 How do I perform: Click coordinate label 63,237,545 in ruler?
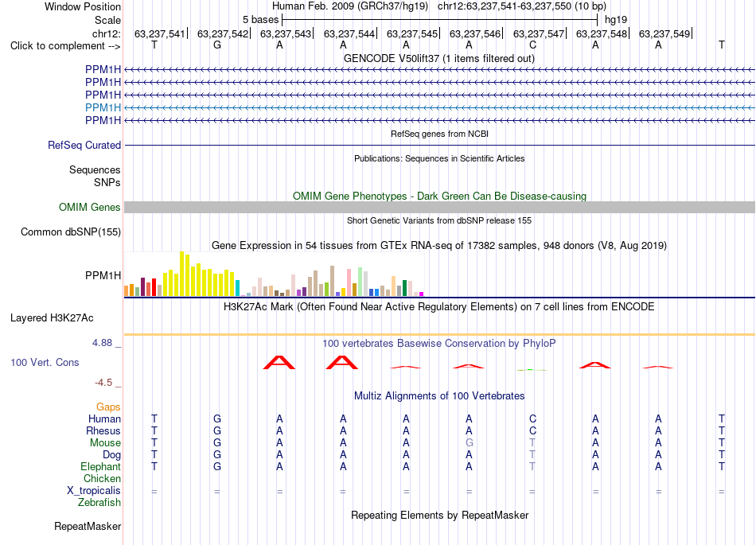tap(411, 33)
